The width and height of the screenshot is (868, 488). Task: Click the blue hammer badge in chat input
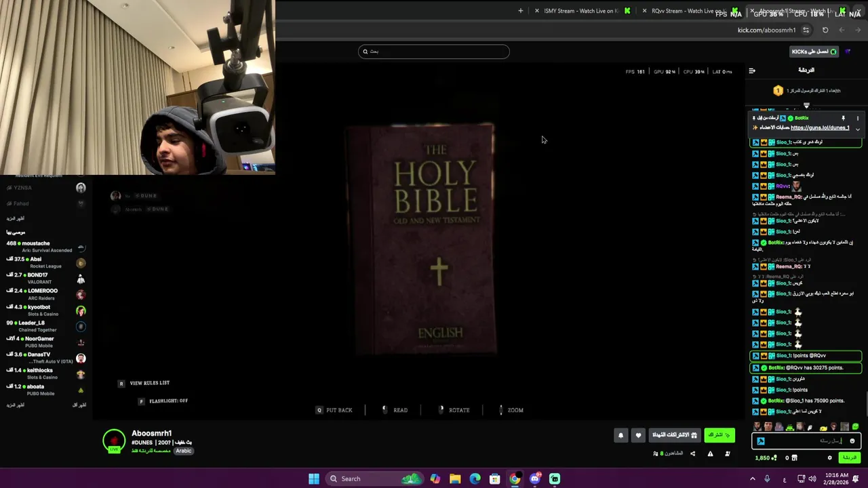[761, 441]
